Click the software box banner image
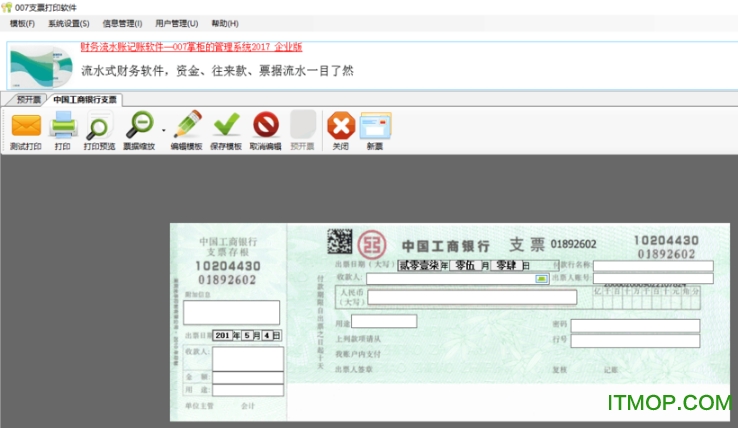The image size is (738, 428). point(41,67)
